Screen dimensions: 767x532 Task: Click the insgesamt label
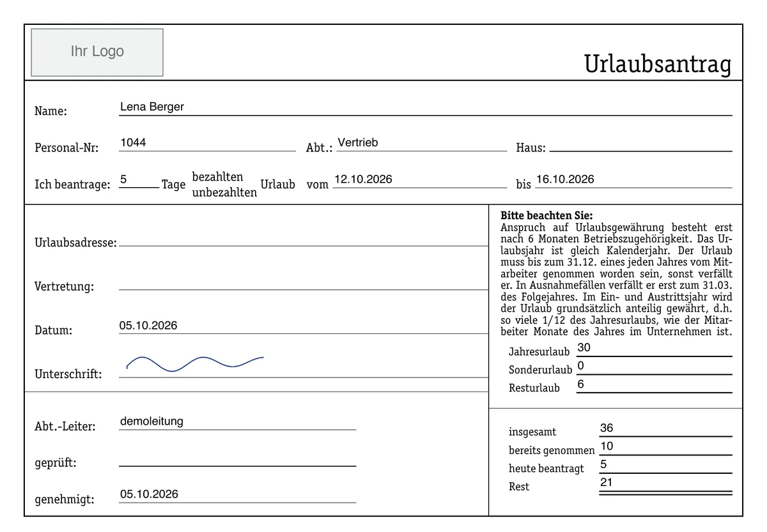pos(532,432)
